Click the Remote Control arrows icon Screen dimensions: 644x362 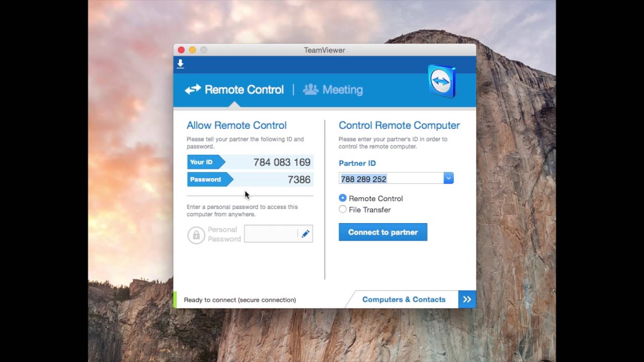(x=193, y=89)
